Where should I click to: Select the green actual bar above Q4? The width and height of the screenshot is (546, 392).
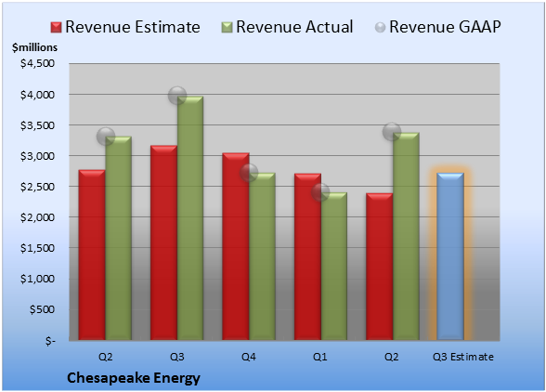(x=262, y=256)
